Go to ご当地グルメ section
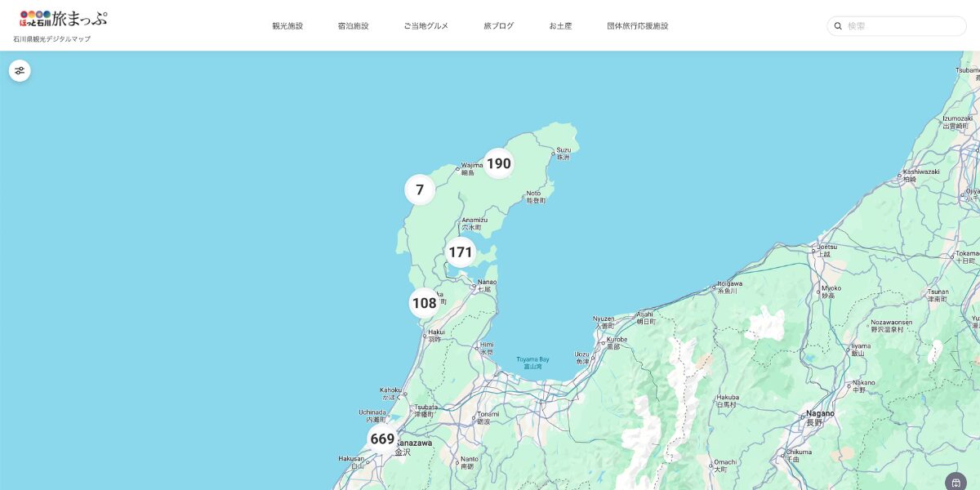This screenshot has width=980, height=490. tap(425, 26)
